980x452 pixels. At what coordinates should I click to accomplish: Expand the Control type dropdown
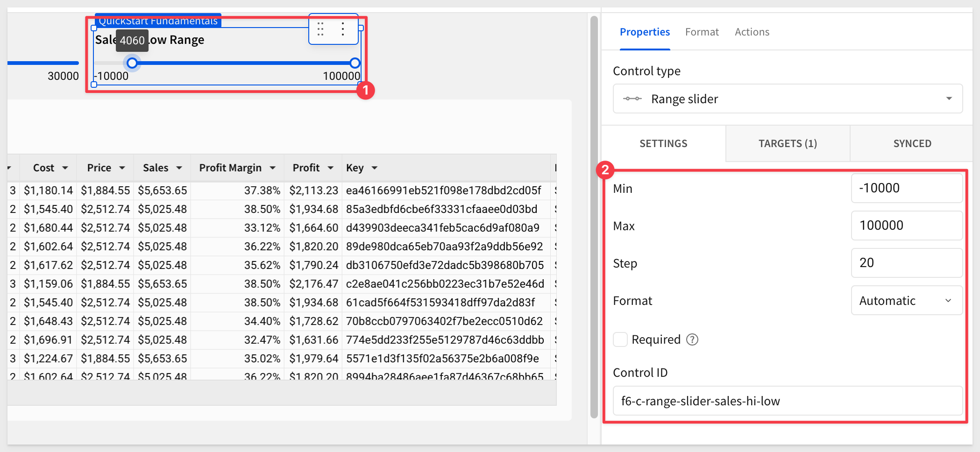(949, 99)
